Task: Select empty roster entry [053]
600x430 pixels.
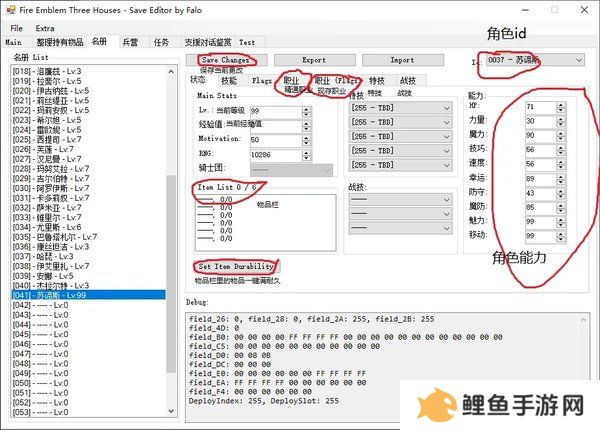Action: coord(88,412)
